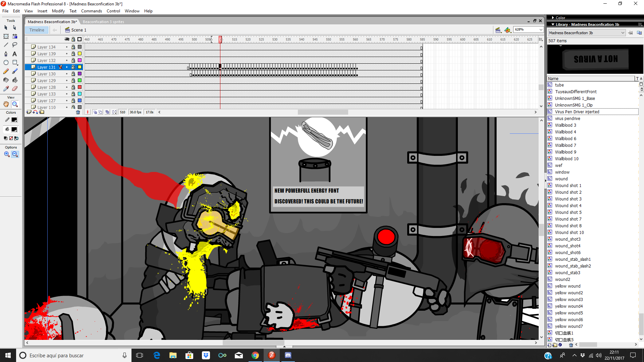Select the Rectangle tool

tap(14, 62)
